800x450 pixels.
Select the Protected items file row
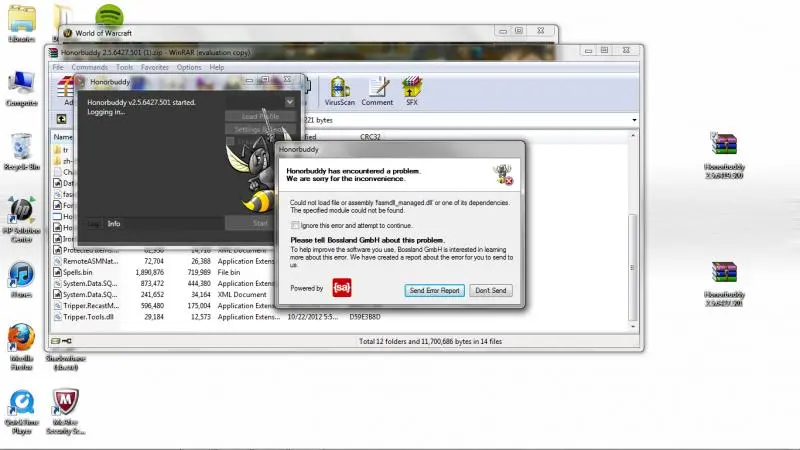pos(163,250)
